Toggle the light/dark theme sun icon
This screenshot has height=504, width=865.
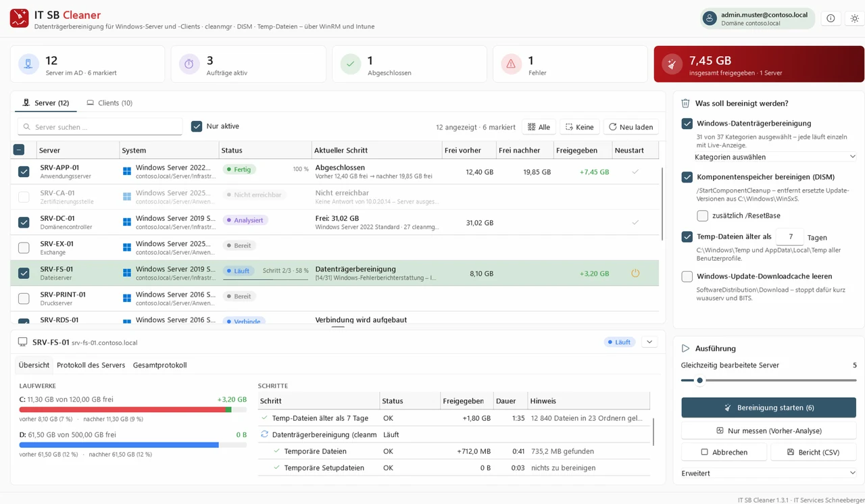point(854,18)
